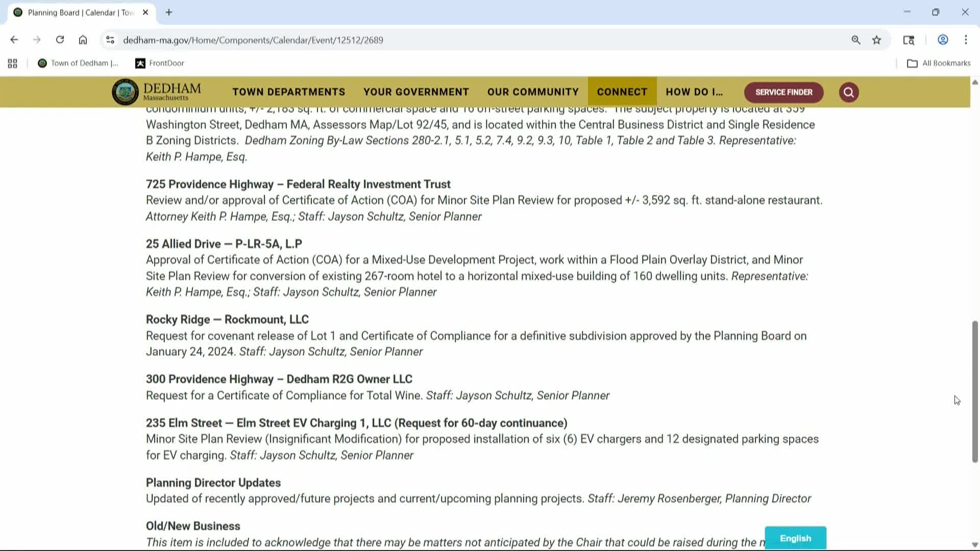The height and width of the screenshot is (551, 980).
Task: Bookmark this page with the star icon
Action: pos(877,39)
